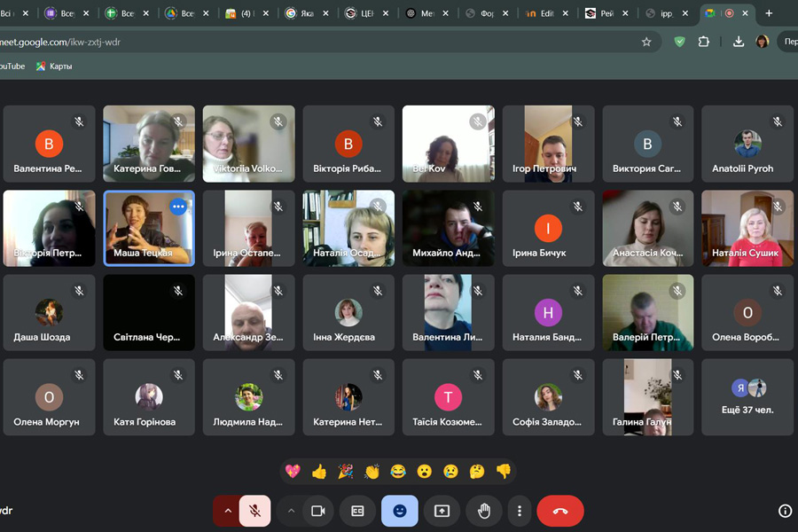
Task: Click muted mic icon on Валентина Ре... tile
Action: [79, 121]
